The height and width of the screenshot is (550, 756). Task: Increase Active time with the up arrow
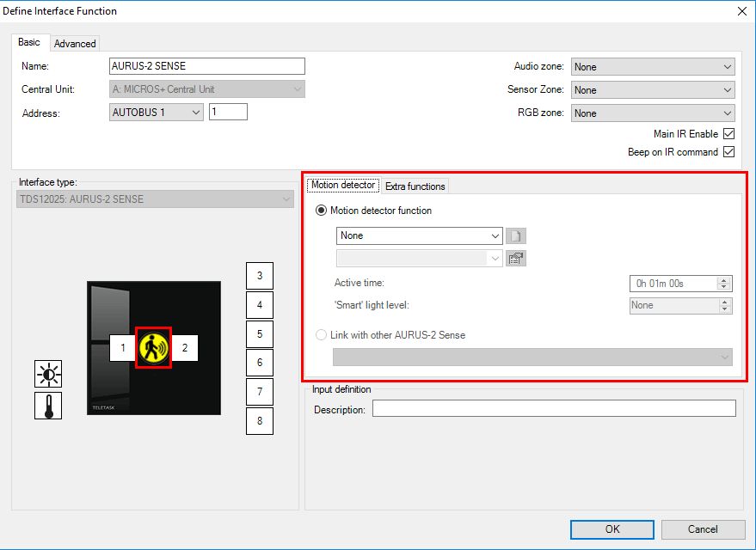pos(724,279)
